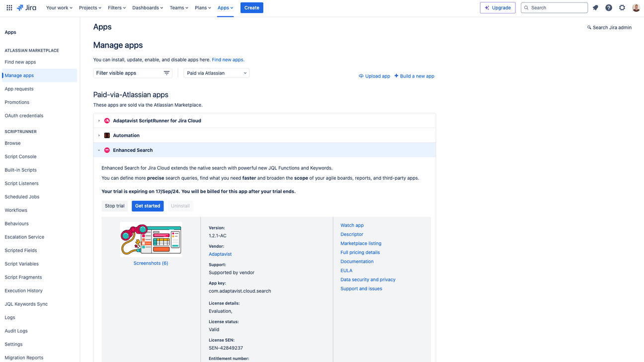The width and height of the screenshot is (644, 362).
Task: Click the Build a new app plus icon
Action: click(x=396, y=76)
